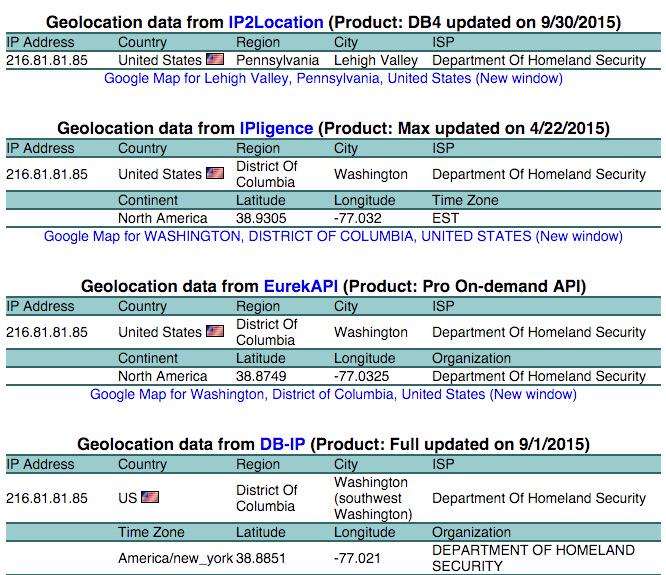Open the DB-IP provider link
Screen dimensions: 666x575
point(282,444)
